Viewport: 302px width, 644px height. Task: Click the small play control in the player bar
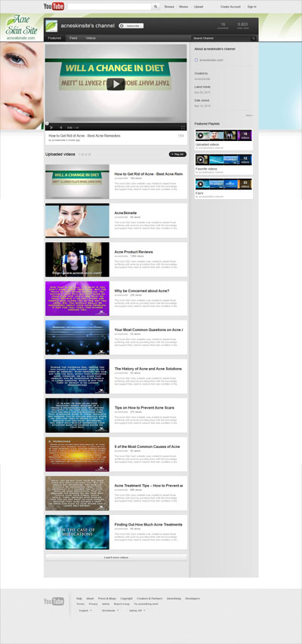pyautogui.click(x=51, y=127)
